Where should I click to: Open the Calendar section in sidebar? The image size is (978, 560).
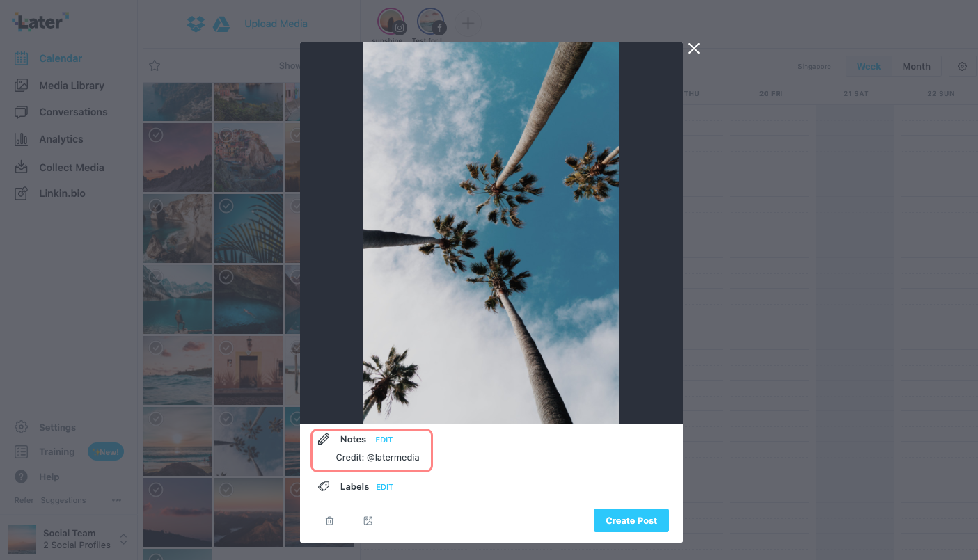pyautogui.click(x=61, y=58)
